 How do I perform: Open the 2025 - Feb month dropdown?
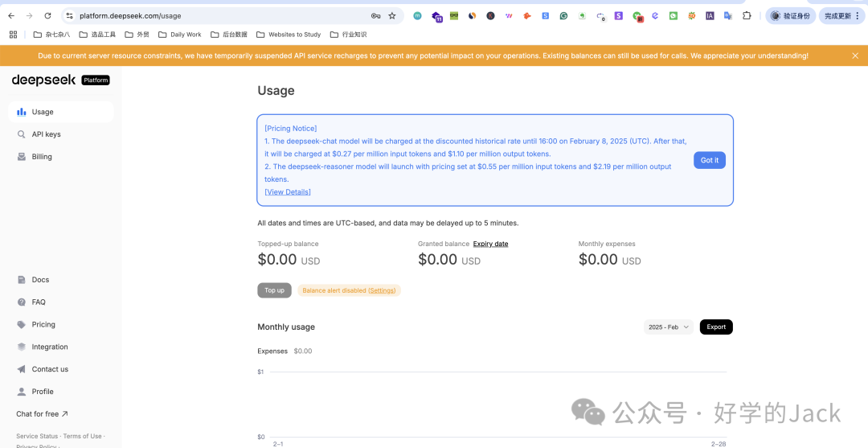click(668, 327)
